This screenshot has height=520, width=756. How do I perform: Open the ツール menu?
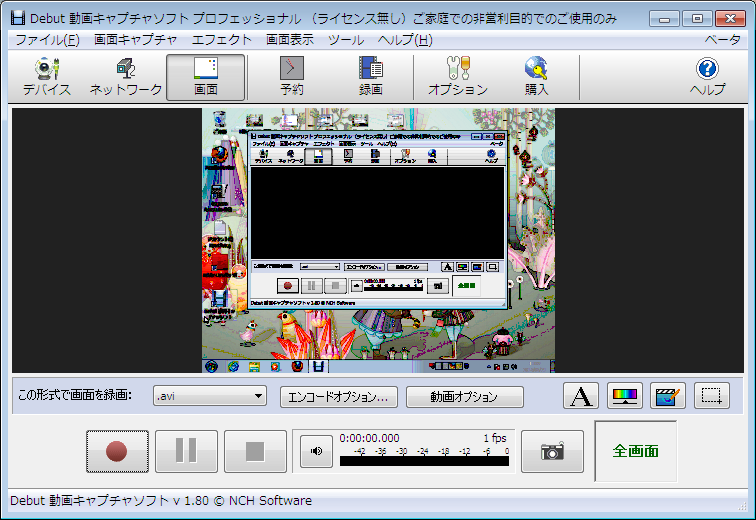346,40
